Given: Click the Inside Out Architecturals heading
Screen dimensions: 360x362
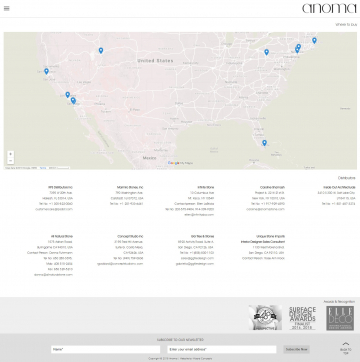Looking at the screenshot, I should [x=339, y=187].
